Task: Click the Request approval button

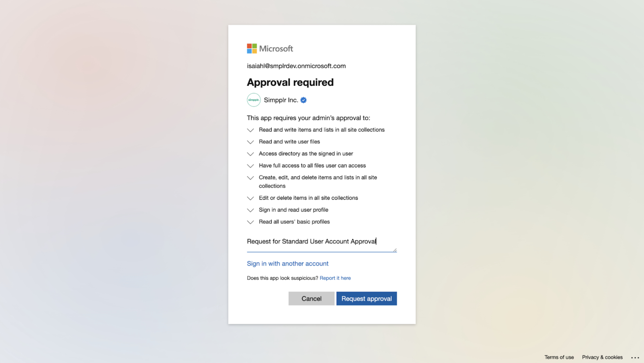Action: [x=366, y=298]
